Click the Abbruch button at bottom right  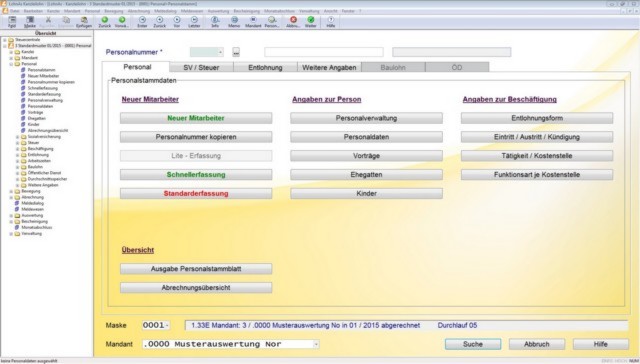click(537, 344)
